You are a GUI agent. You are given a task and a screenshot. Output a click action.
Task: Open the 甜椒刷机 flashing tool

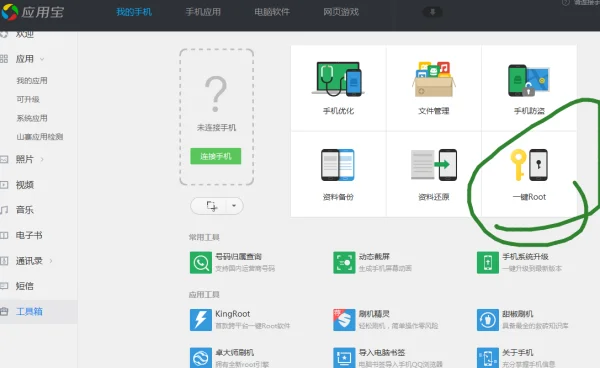522,320
